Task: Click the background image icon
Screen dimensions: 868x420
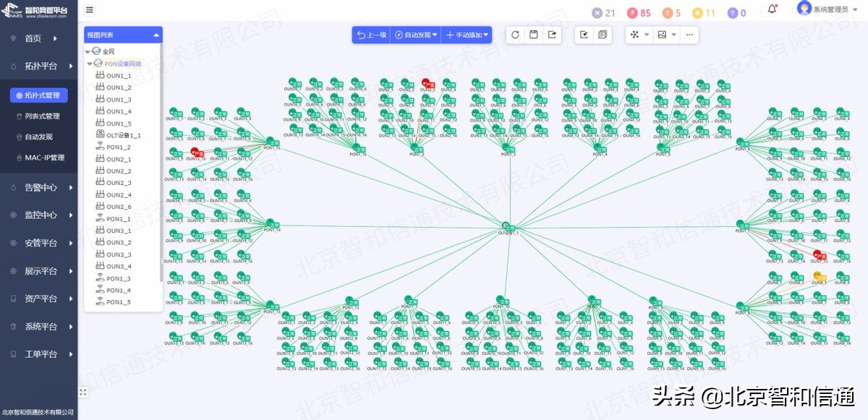Action: tap(662, 35)
